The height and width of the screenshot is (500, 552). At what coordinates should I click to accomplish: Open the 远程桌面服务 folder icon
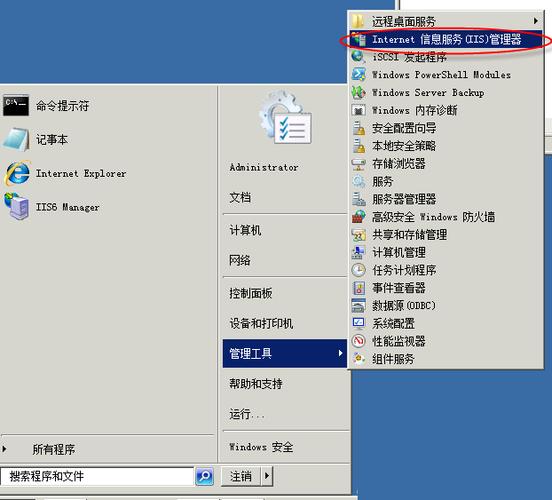358,21
